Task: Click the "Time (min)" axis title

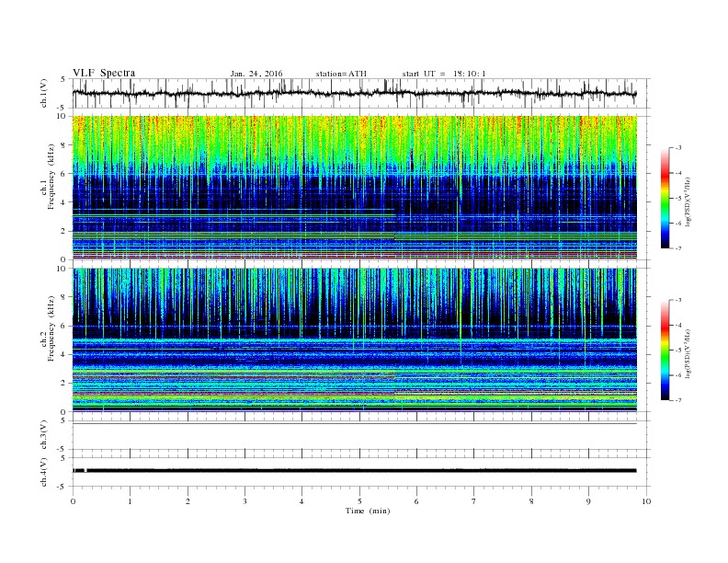Action: [368, 511]
